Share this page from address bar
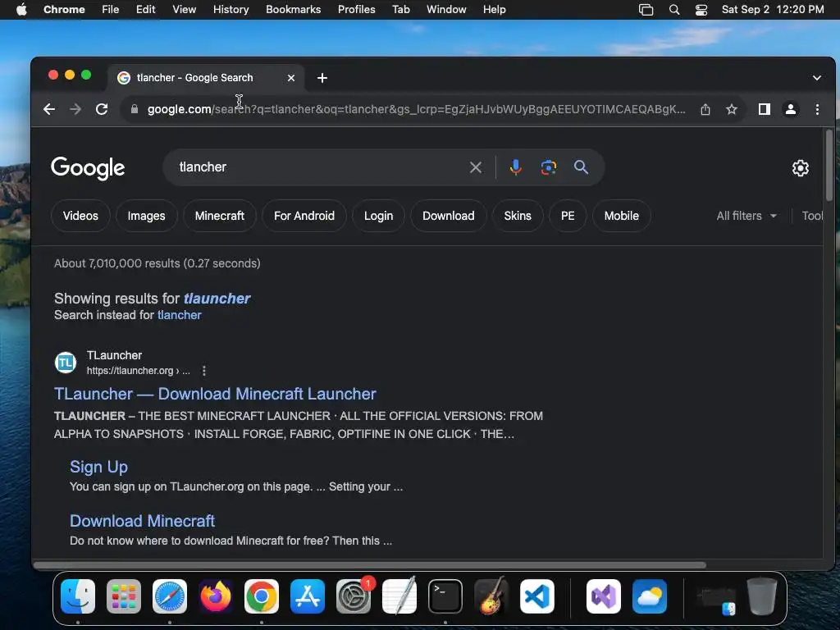 (x=705, y=109)
